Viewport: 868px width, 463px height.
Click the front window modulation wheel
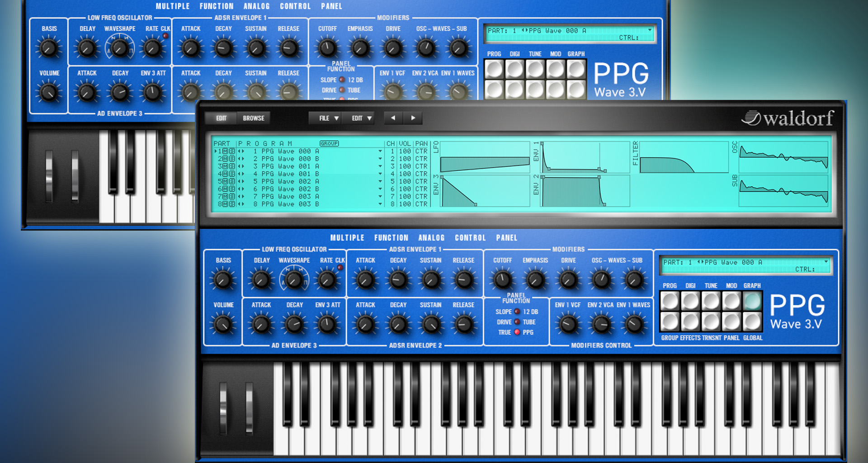tap(249, 409)
